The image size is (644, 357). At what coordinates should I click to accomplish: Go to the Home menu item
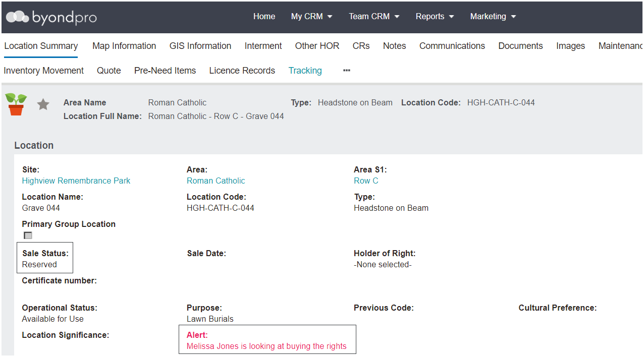coord(264,17)
